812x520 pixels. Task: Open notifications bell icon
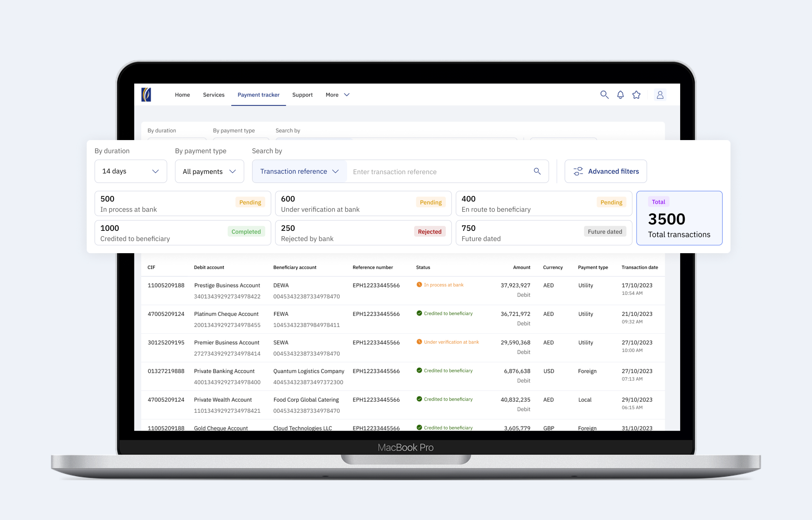pos(620,95)
